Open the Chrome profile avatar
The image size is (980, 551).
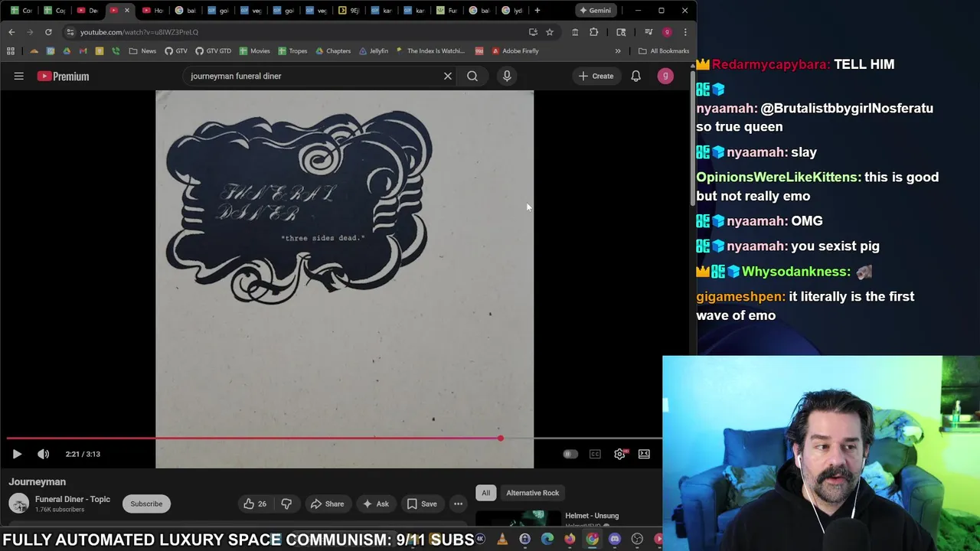[x=667, y=32]
